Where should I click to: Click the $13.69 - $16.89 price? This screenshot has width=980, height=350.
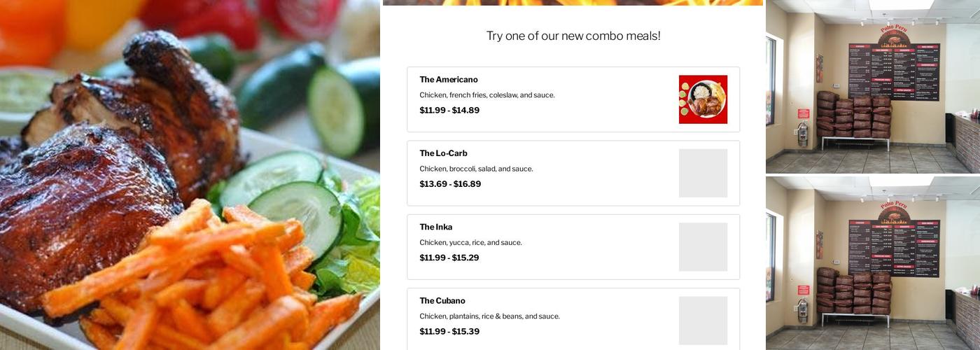pos(450,184)
